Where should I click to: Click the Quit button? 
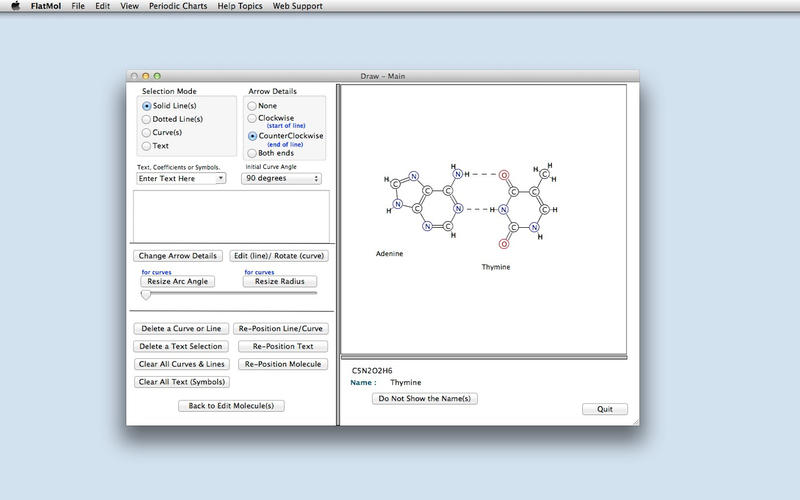pyautogui.click(x=604, y=409)
